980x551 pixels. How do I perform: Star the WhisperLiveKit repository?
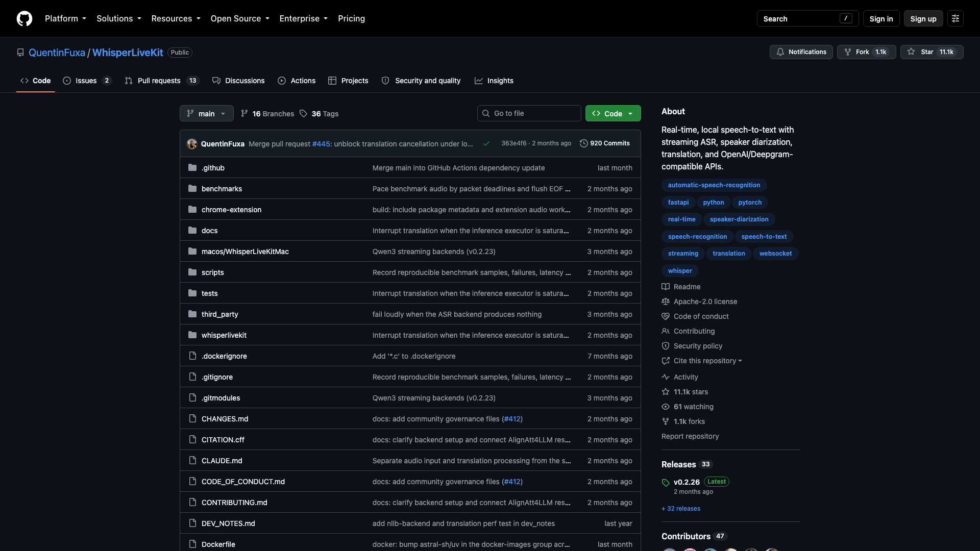[x=932, y=52]
